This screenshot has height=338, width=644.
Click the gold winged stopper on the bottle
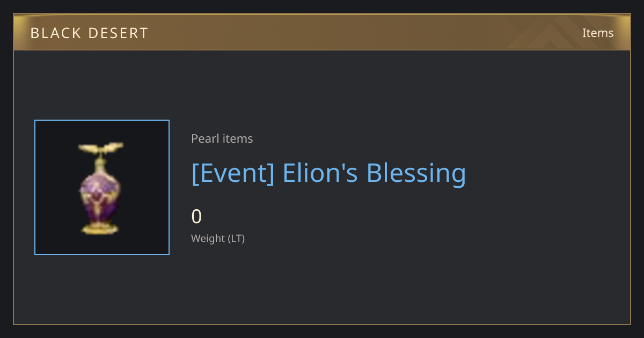tap(101, 147)
